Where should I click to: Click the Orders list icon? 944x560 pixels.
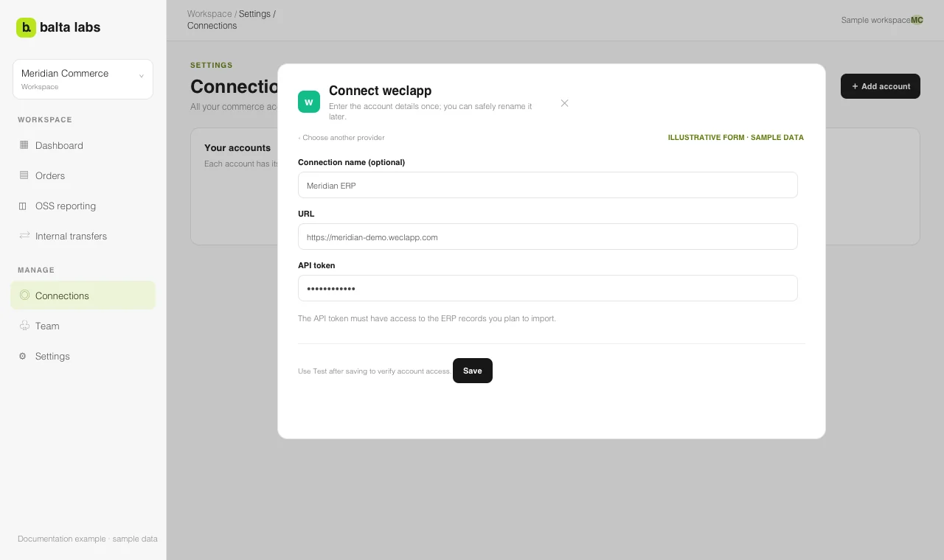click(x=24, y=175)
